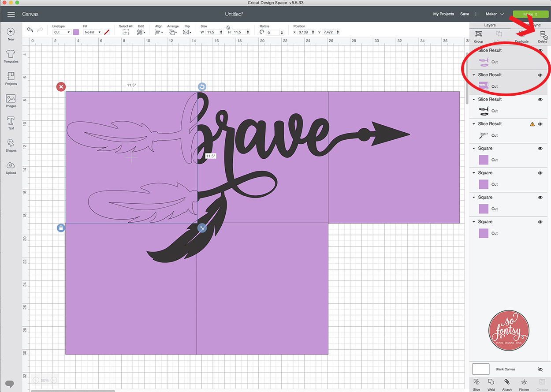551x392 pixels.
Task: Open the Linetype Cut dropdown
Action: pos(61,32)
